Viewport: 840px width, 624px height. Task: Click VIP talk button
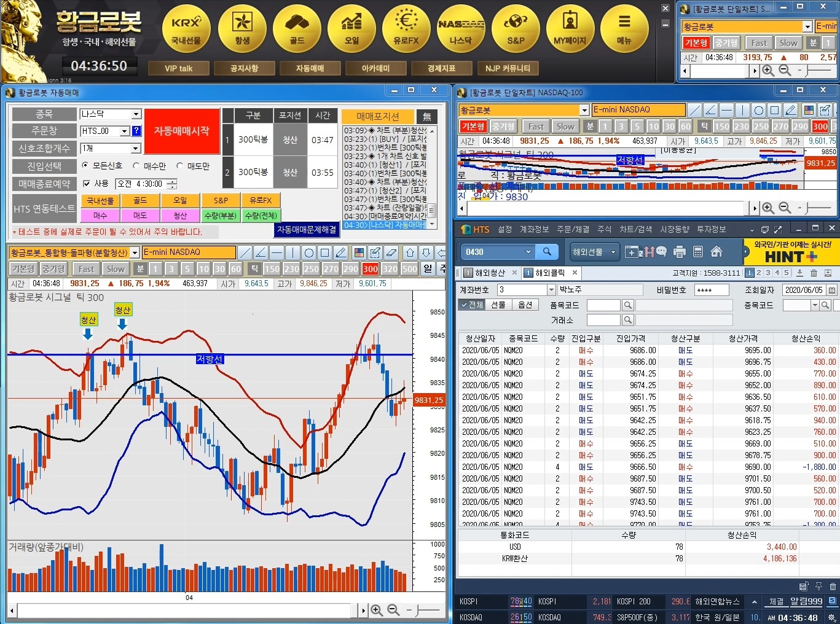click(179, 69)
